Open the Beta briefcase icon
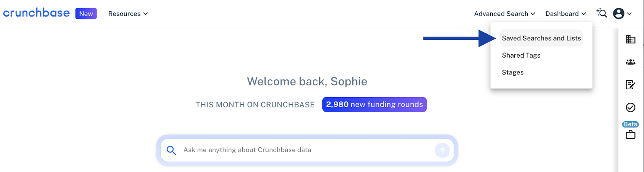The height and width of the screenshot is (172, 644). pos(630,134)
